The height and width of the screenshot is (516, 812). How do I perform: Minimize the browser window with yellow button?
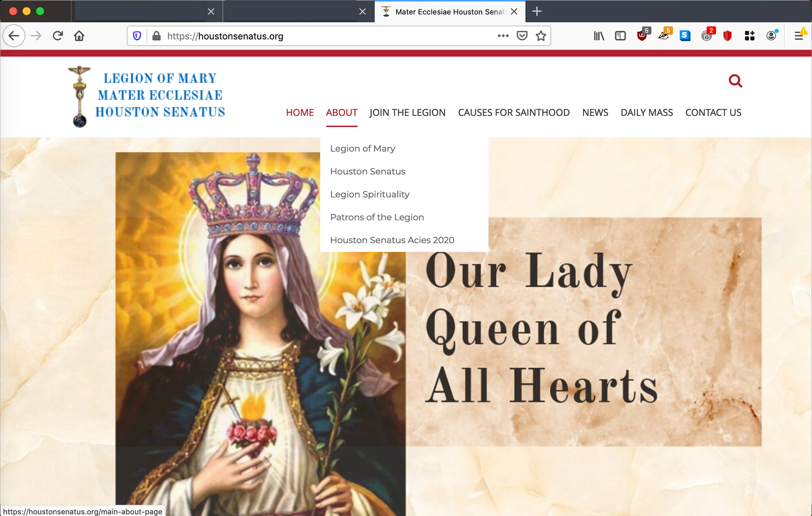[x=27, y=11]
